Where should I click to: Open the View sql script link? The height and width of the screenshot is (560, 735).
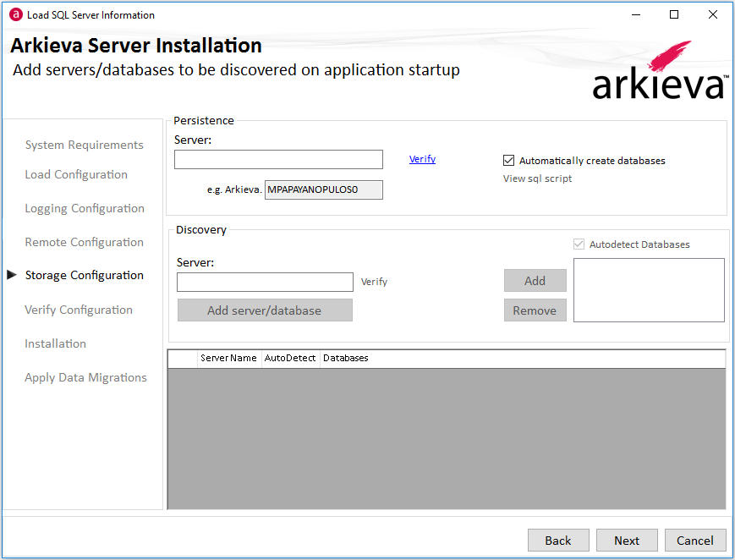(538, 178)
